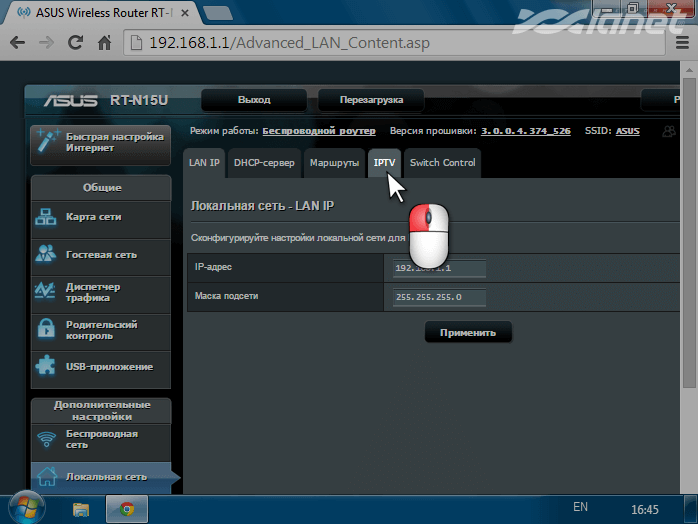Screen dimensions: 698x524
Task: Open USB application puzzle icon
Action: point(47,366)
